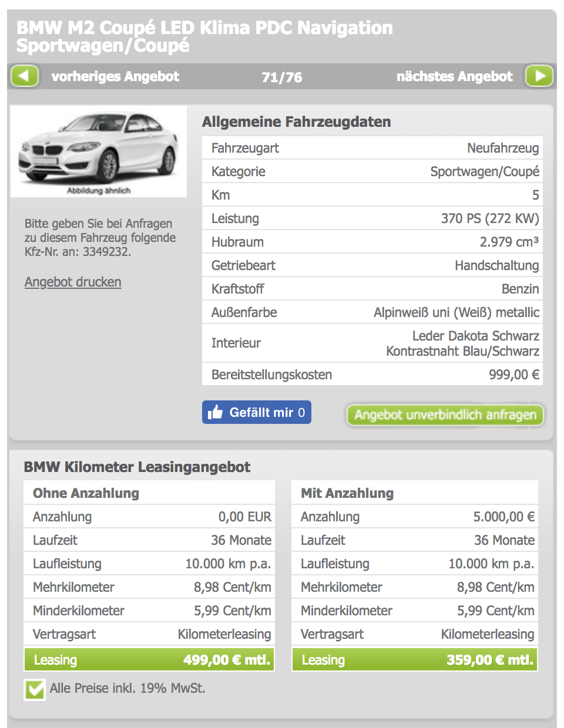Viewport: 564px width, 728px height.
Task: Click the 'Mit Anzahlung' table heading
Action: coord(347,493)
